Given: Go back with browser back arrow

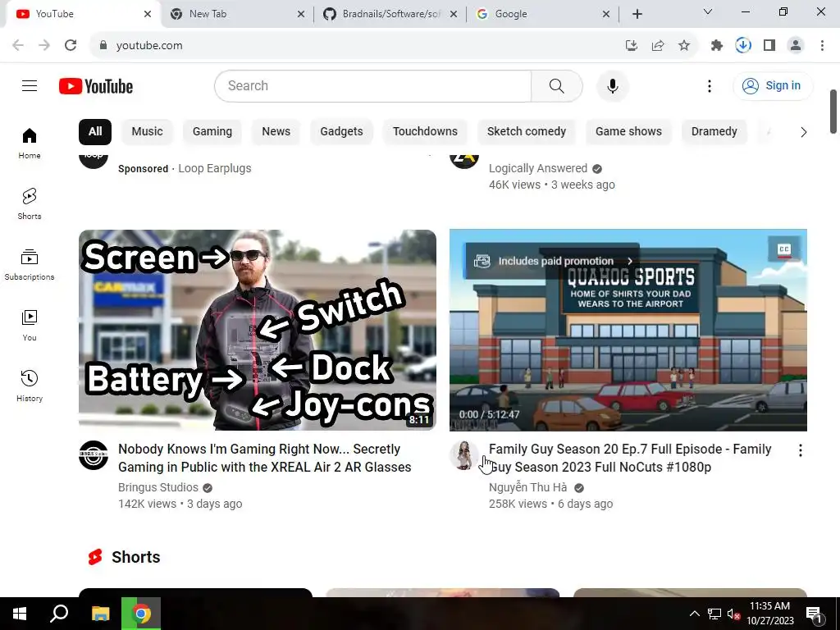Looking at the screenshot, I should coord(18,46).
